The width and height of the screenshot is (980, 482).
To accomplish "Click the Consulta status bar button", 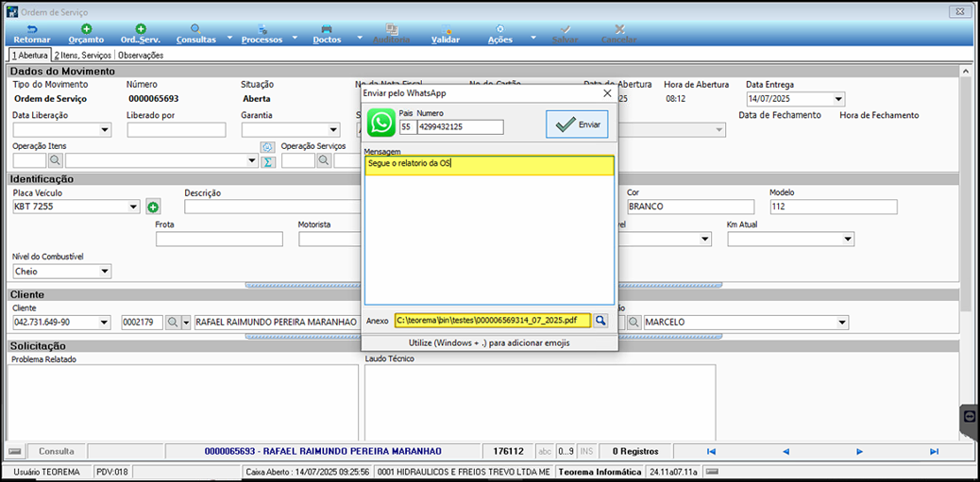I will (57, 451).
